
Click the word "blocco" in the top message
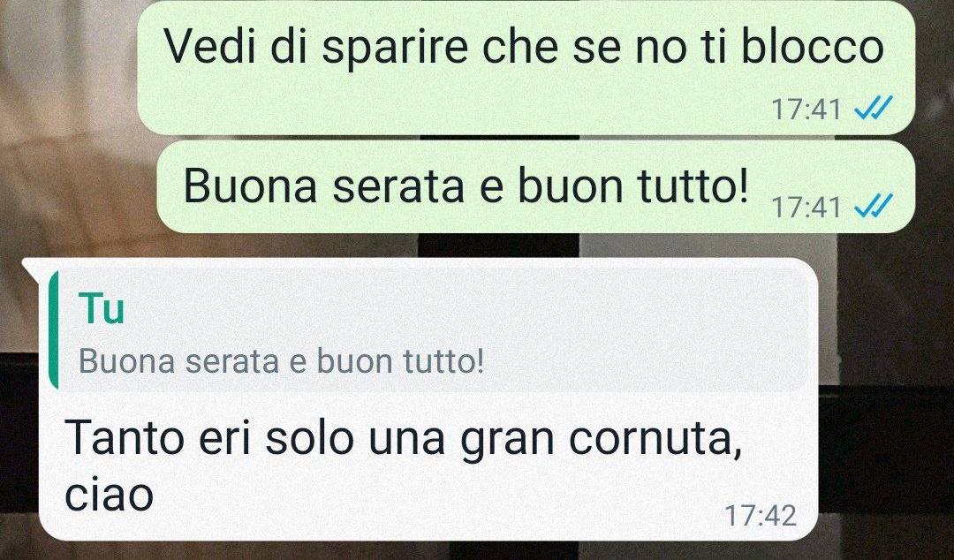click(813, 46)
